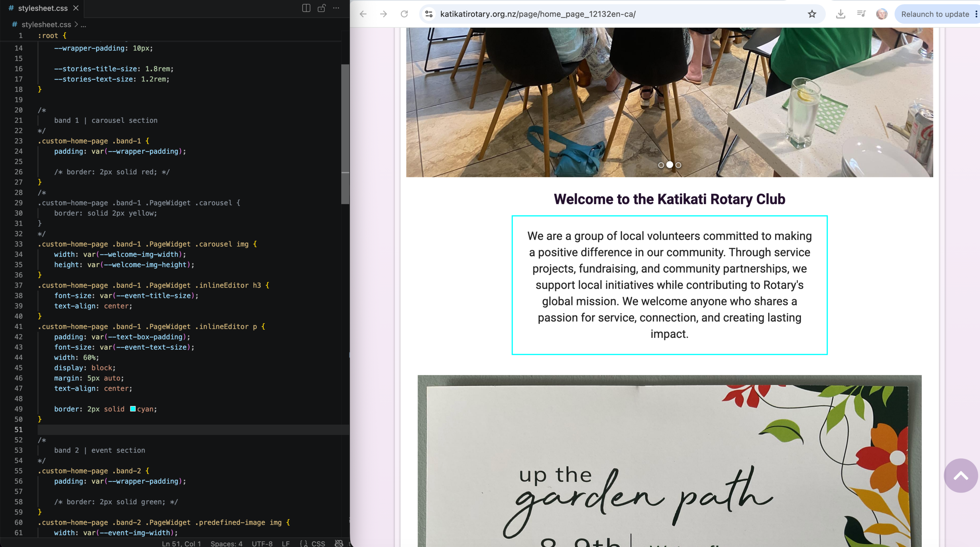Click stylesheet.css in the breadcrumb bar
This screenshot has height=547, width=980.
[x=46, y=24]
